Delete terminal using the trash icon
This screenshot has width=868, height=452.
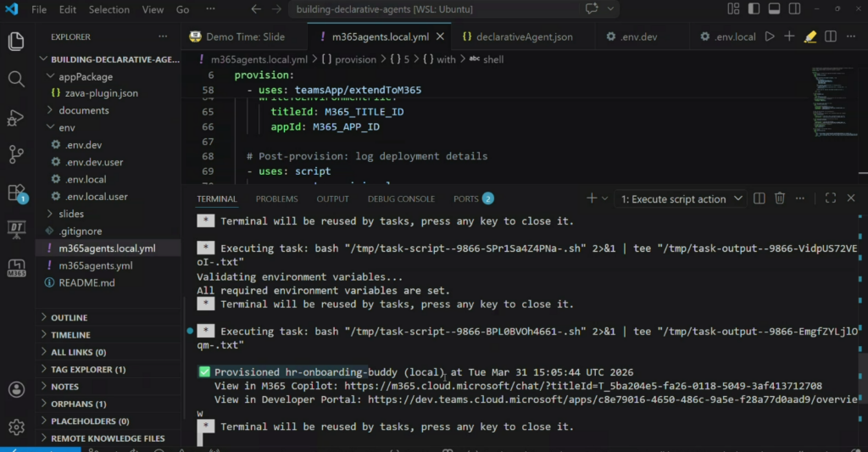(780, 198)
